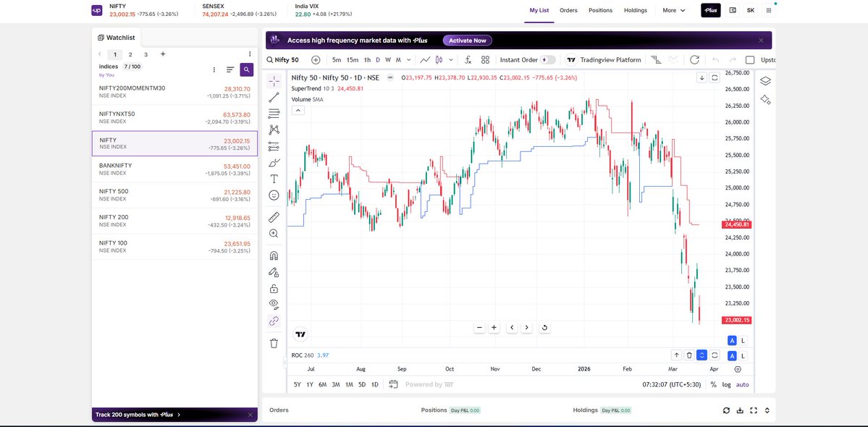
Task: Select the trend line drawing tool
Action: (274, 98)
